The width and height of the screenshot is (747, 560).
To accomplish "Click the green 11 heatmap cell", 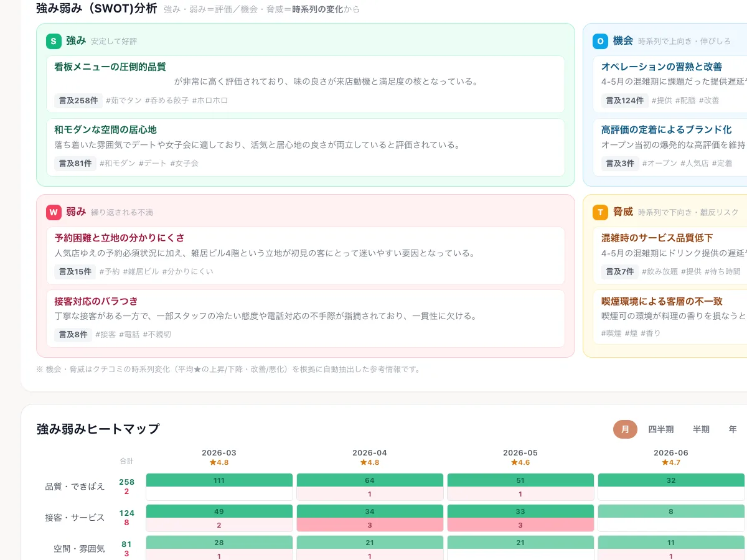I will point(671,543).
